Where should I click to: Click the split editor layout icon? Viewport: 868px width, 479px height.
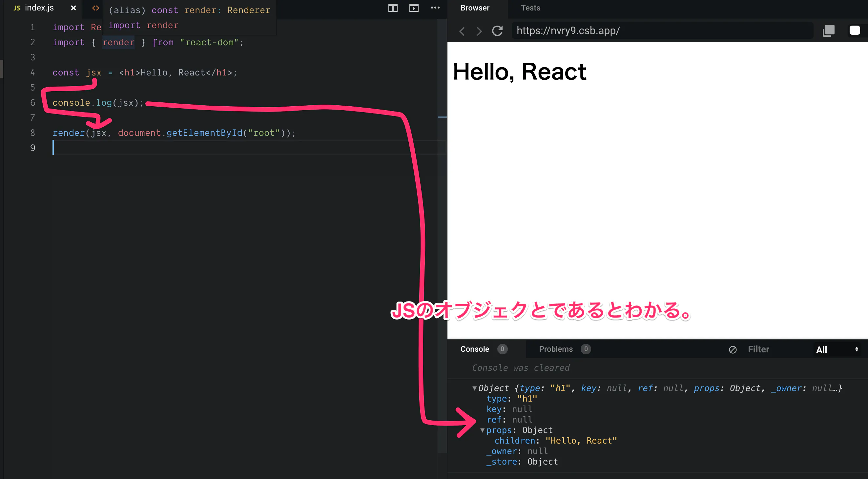[x=393, y=8]
